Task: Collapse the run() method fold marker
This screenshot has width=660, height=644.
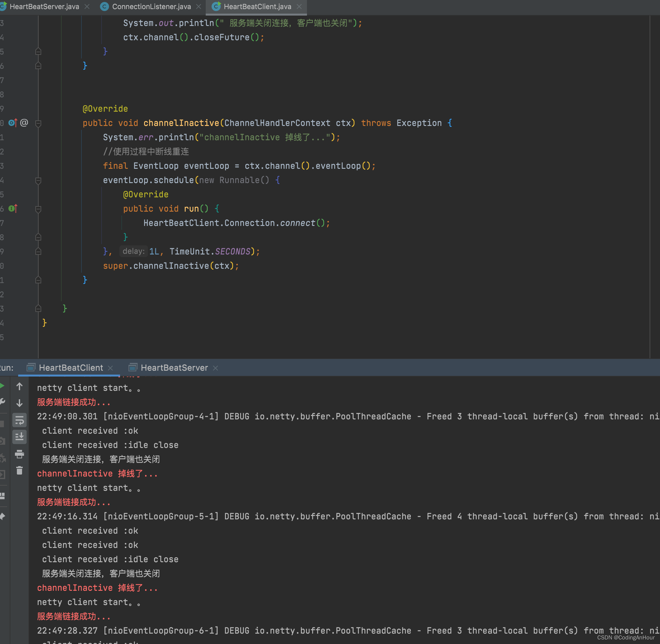Action: [38, 209]
